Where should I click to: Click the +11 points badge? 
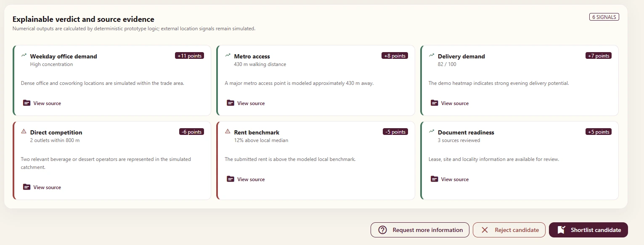(189, 55)
